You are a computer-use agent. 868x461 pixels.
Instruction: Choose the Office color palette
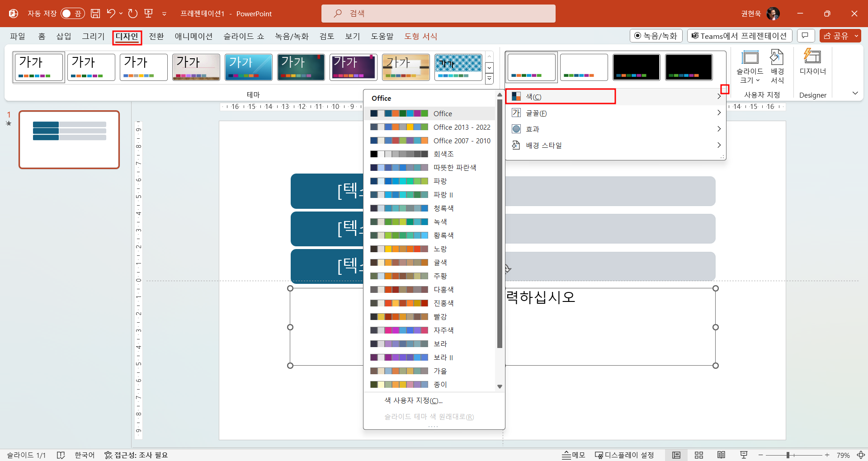click(430, 113)
